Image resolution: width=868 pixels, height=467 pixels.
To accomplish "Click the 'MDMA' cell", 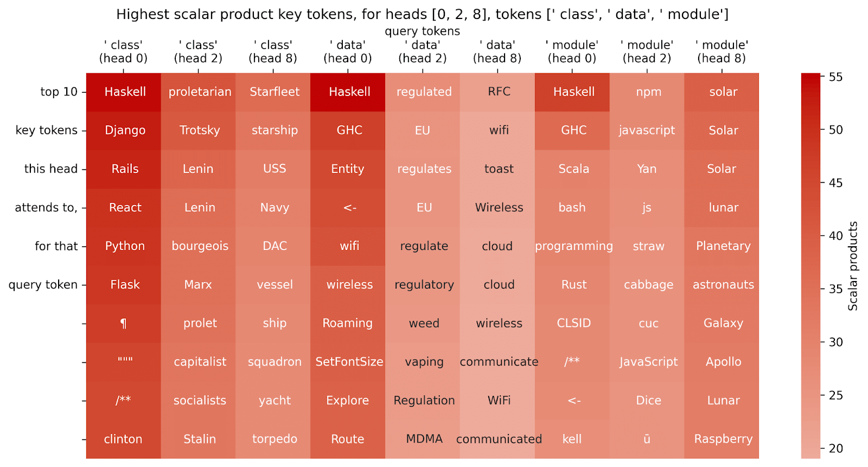I will 424,439.
